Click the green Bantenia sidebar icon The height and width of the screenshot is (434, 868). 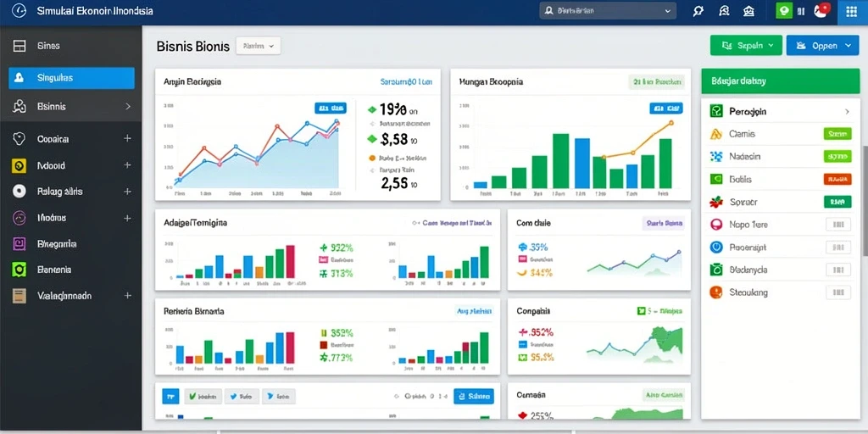(x=19, y=270)
